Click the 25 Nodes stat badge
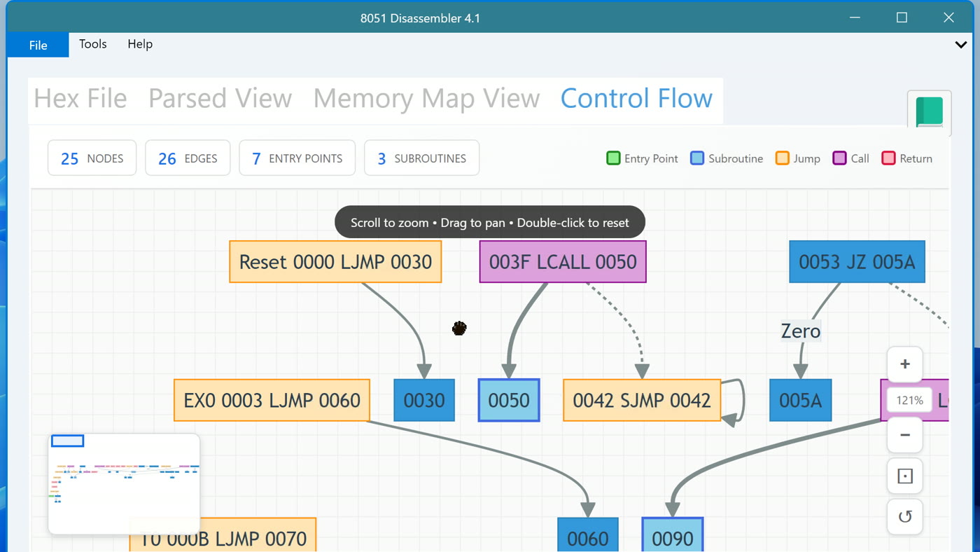This screenshot has height=552, width=980. 92,158
